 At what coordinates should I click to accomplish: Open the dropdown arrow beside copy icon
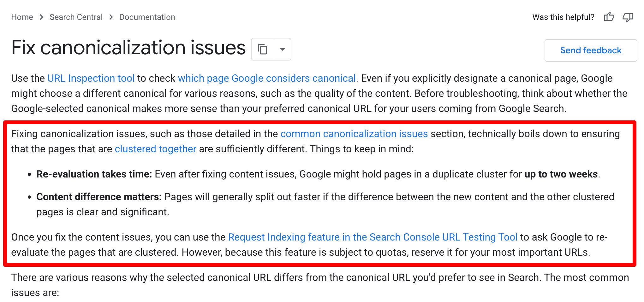point(283,49)
